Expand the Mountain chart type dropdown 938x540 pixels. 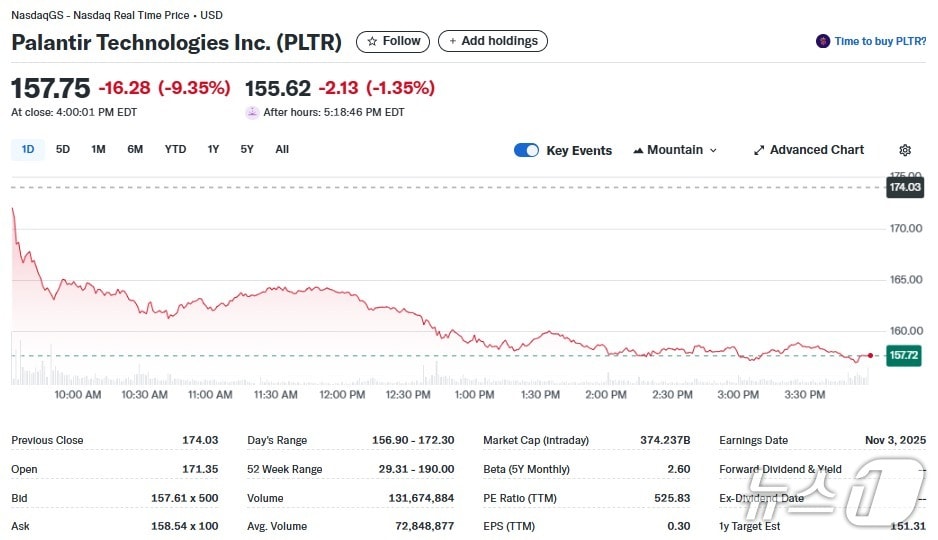click(x=713, y=150)
